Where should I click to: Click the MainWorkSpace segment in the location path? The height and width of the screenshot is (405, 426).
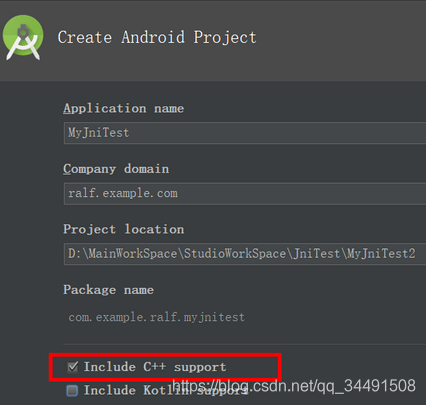pos(132,254)
